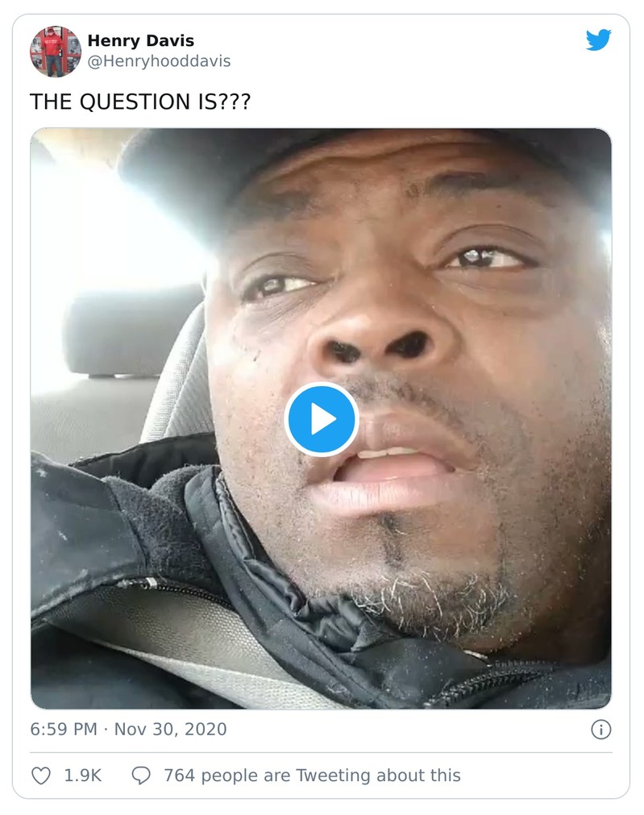
Task: Click the 6:59 PM timestamp
Action: pyautogui.click(x=64, y=730)
